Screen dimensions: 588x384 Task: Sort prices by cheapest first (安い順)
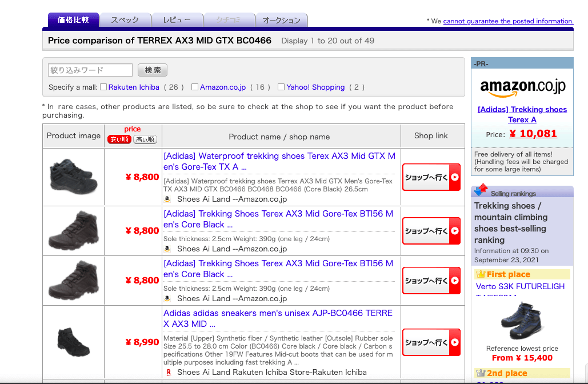pos(119,139)
